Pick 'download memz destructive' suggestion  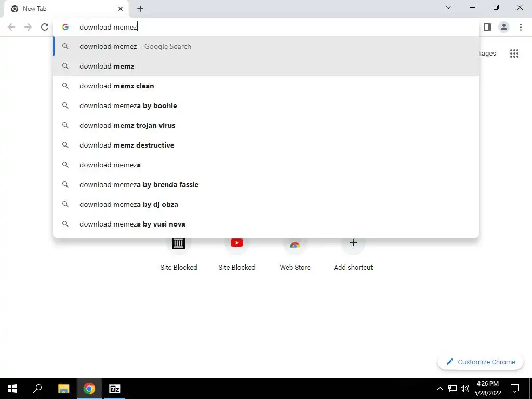pyautogui.click(x=266, y=145)
